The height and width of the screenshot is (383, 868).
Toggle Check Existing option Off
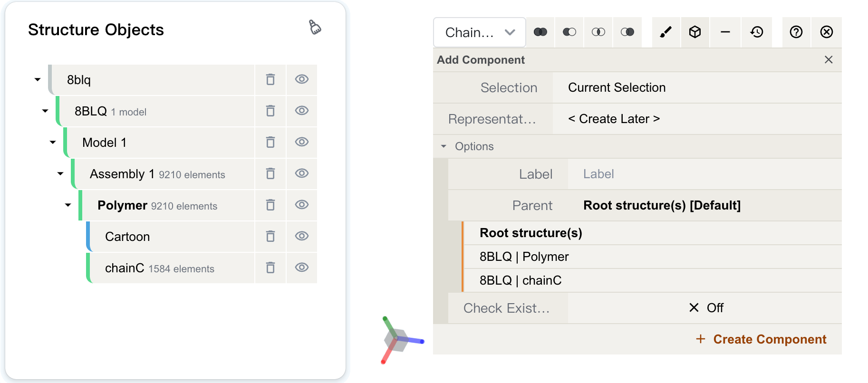705,308
